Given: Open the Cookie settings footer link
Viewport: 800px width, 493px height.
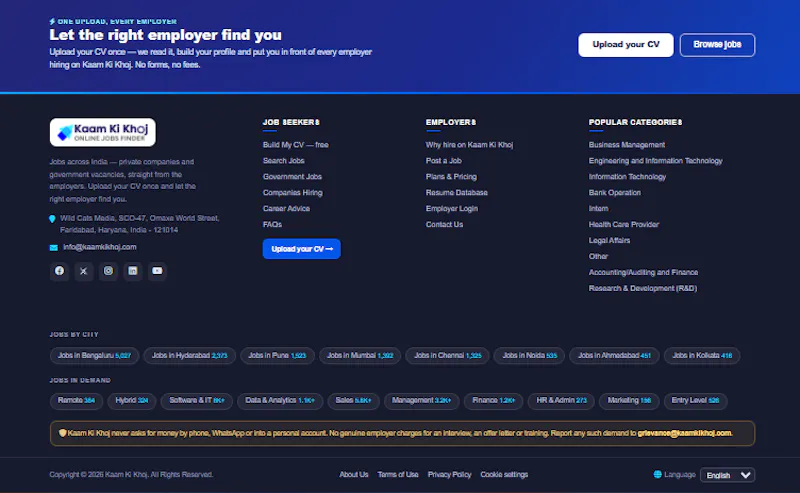Looking at the screenshot, I should pos(504,475).
